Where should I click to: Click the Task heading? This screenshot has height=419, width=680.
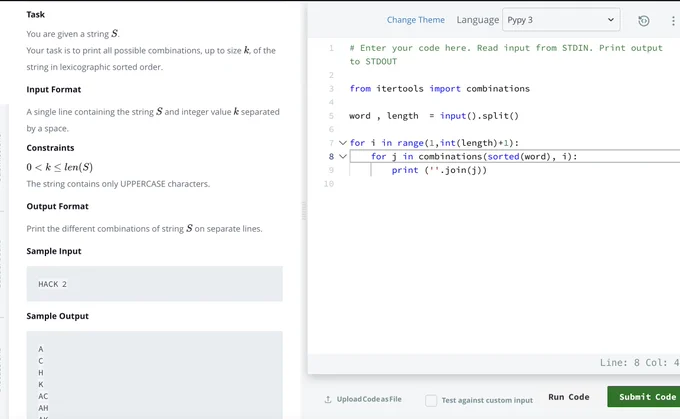(36, 14)
